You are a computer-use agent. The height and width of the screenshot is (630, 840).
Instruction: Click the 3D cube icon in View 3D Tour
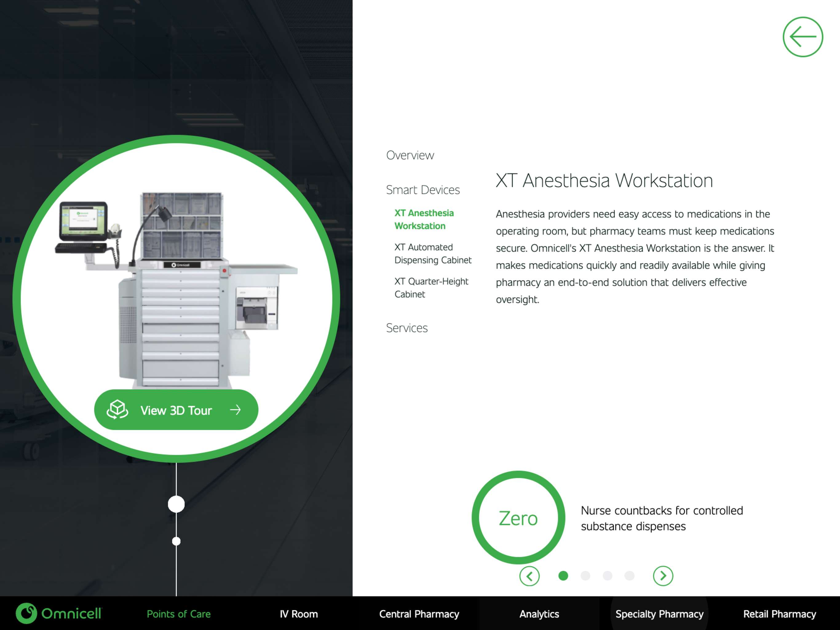pyautogui.click(x=117, y=410)
